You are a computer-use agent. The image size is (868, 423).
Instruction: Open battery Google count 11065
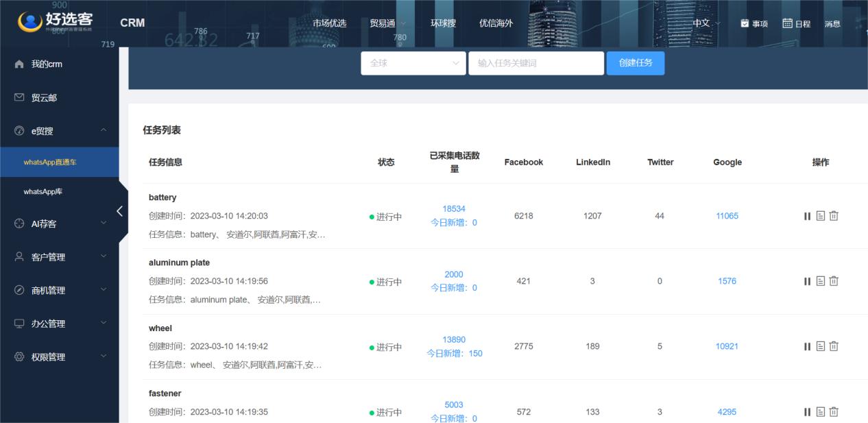pos(727,216)
